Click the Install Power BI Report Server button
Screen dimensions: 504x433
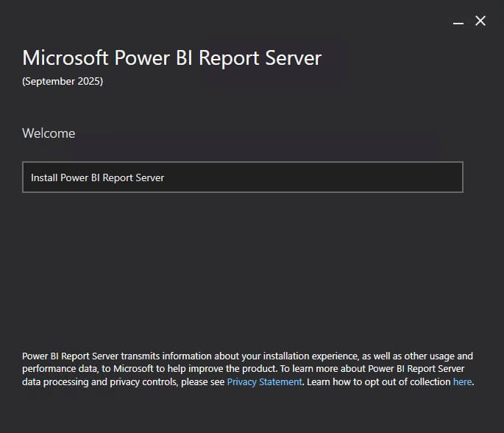click(243, 177)
